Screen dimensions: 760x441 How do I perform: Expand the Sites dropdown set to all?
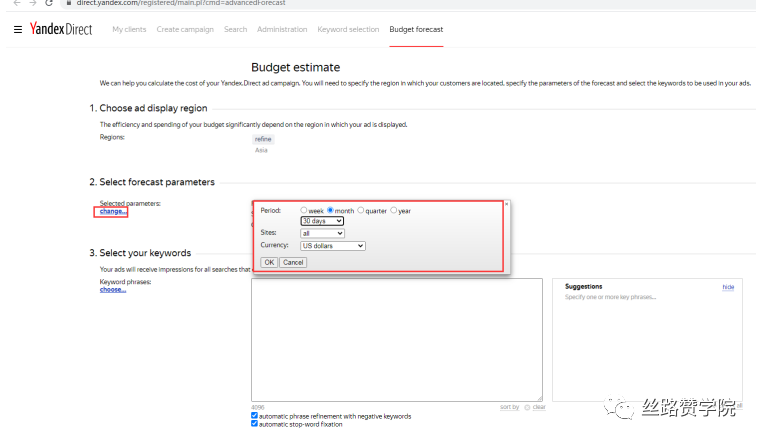(322, 233)
